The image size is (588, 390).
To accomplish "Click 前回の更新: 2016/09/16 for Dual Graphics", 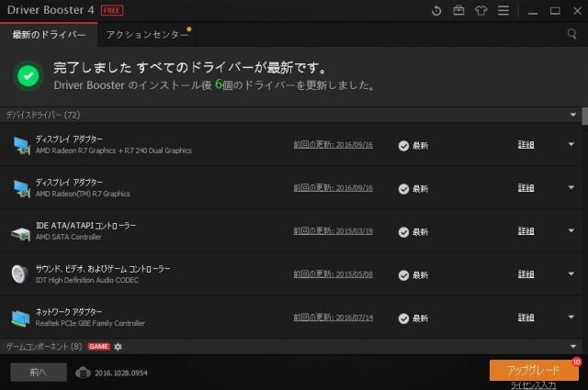I will tap(333, 145).
